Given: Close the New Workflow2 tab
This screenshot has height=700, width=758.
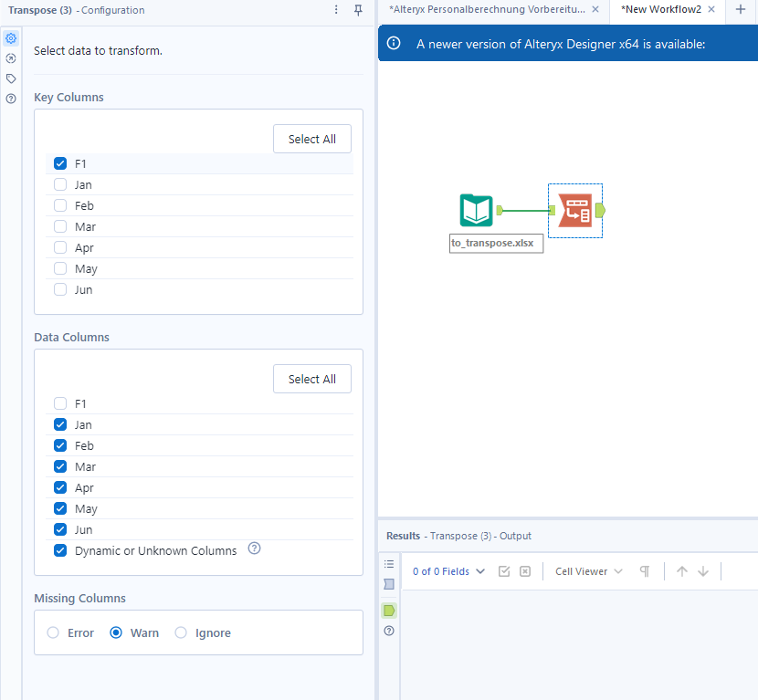Looking at the screenshot, I should [x=711, y=9].
